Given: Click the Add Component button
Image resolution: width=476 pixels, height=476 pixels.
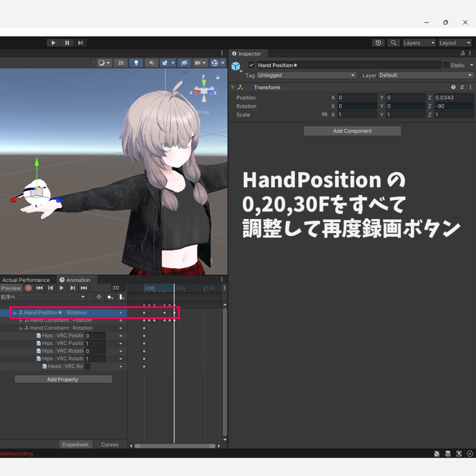Looking at the screenshot, I should click(352, 131).
